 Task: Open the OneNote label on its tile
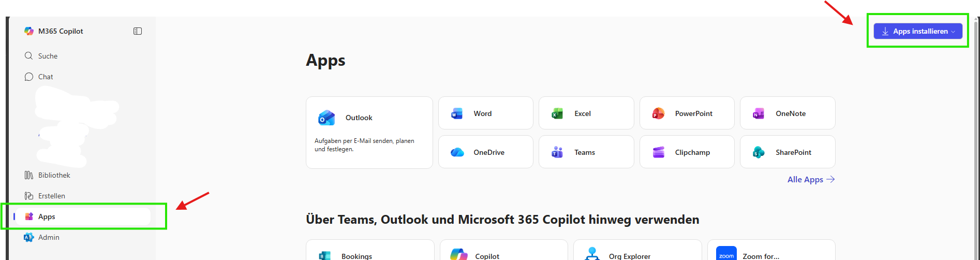click(791, 113)
